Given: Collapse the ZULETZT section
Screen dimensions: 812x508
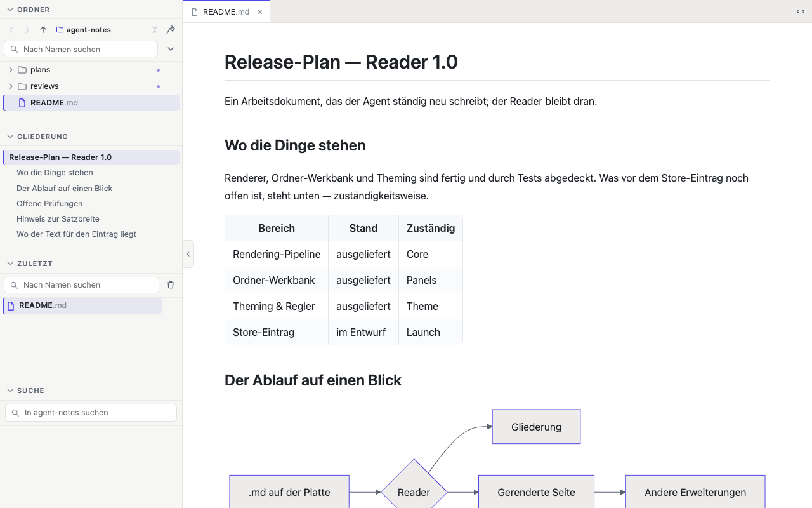Looking at the screenshot, I should click(x=10, y=264).
